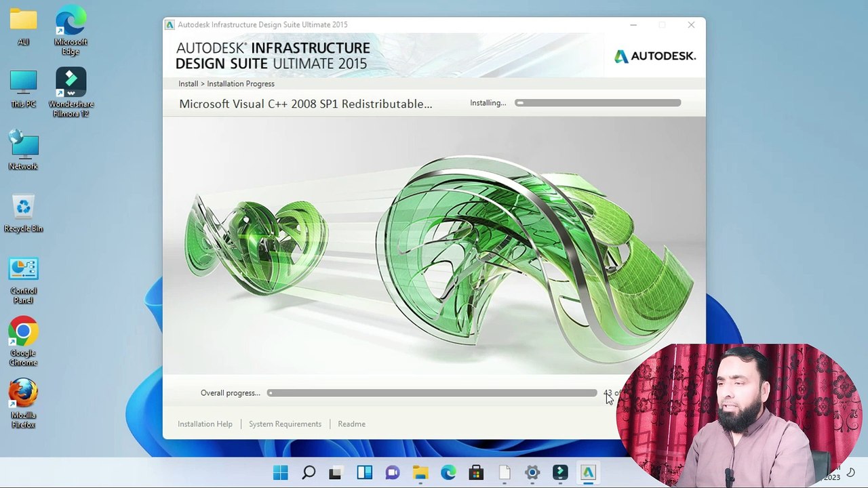Close the Autodesk installer window

(691, 25)
